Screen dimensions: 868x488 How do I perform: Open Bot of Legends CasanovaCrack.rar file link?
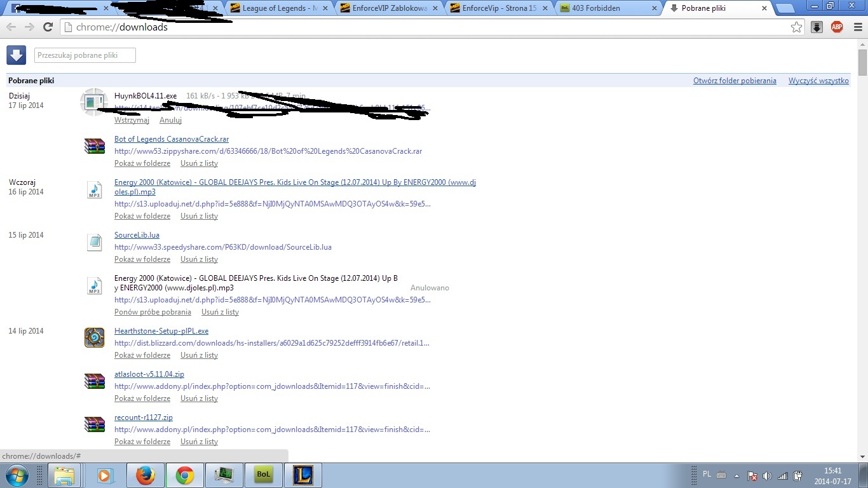coord(172,139)
